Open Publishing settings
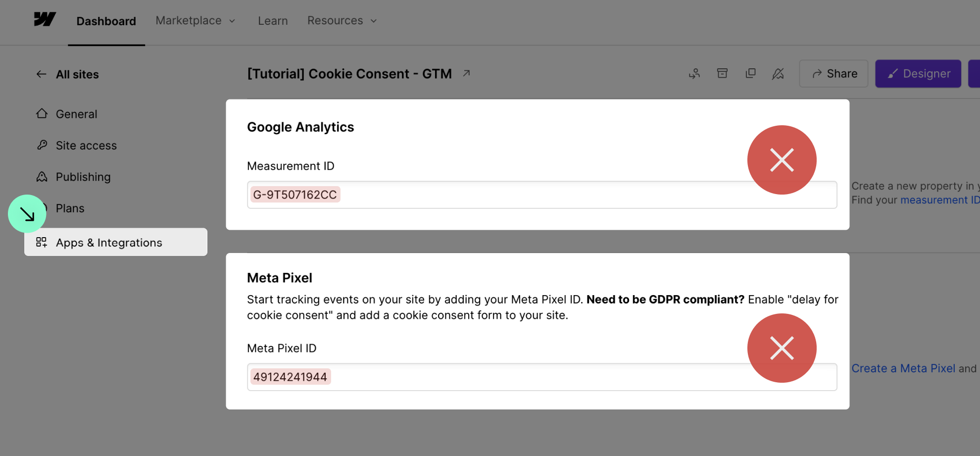 pos(83,177)
